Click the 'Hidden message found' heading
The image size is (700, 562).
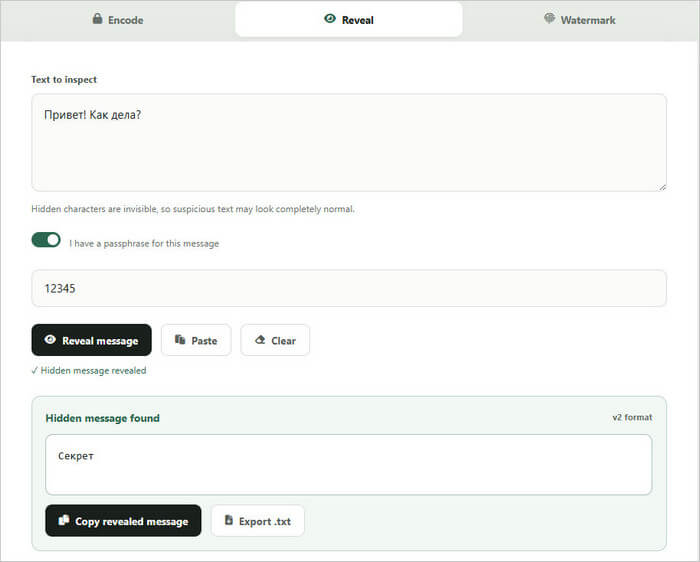pyautogui.click(x=103, y=418)
